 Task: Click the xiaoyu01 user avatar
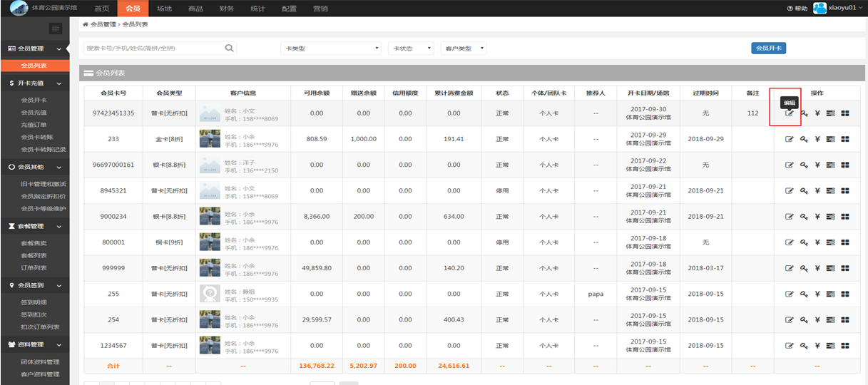(820, 8)
